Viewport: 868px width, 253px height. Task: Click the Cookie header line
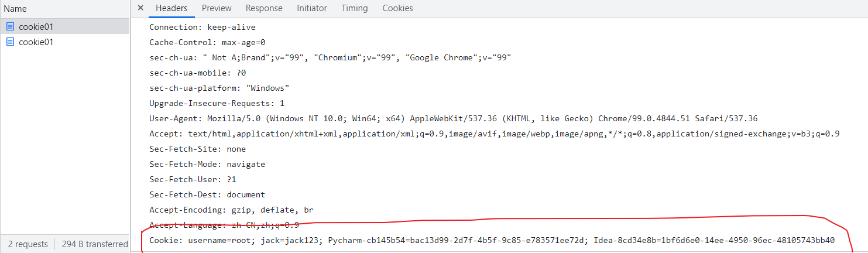[x=492, y=241]
